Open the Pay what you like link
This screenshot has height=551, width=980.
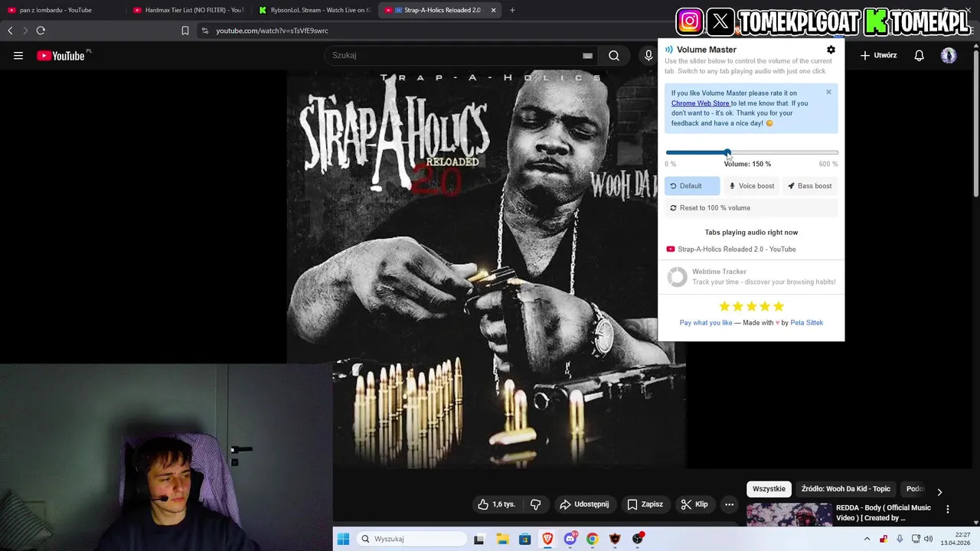pos(706,323)
